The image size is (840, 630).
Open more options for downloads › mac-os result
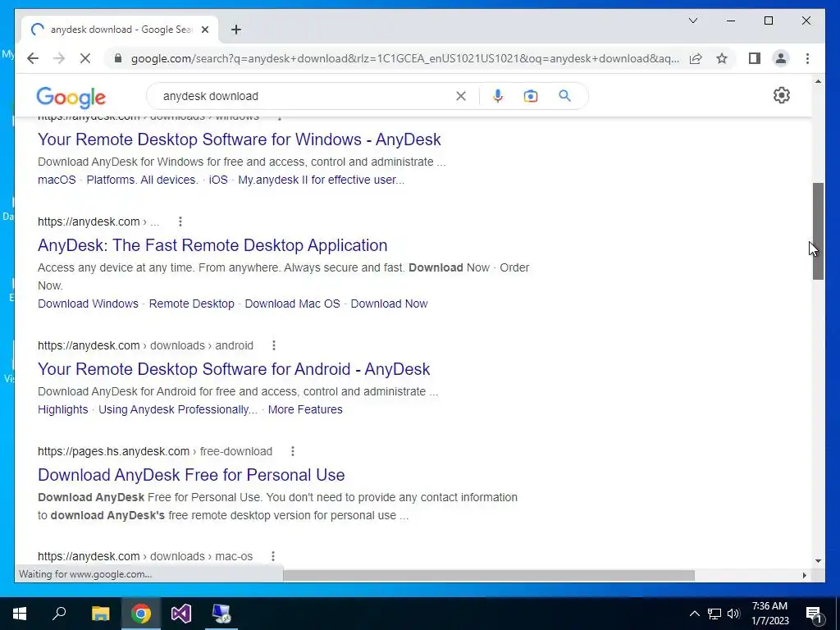(x=272, y=557)
